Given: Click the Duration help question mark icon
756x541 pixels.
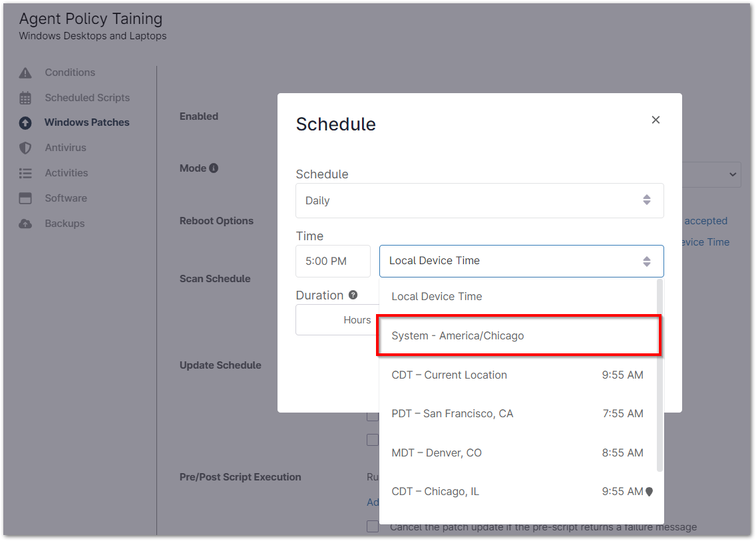Looking at the screenshot, I should (353, 295).
